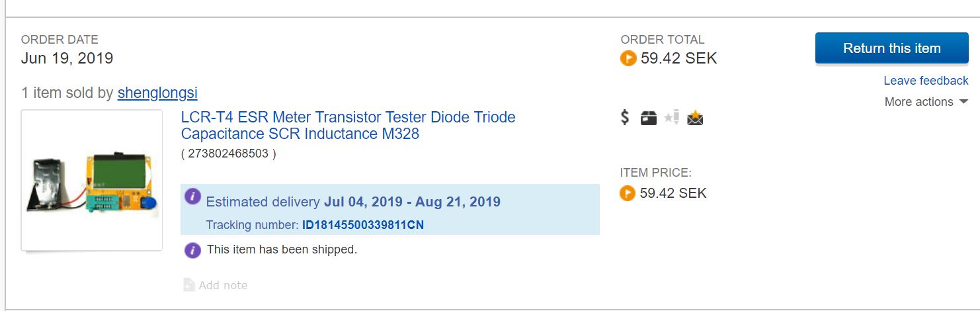This screenshot has height=311, width=980.
Task: Click the greyed feedback-left star pencil icon
Action: click(672, 118)
